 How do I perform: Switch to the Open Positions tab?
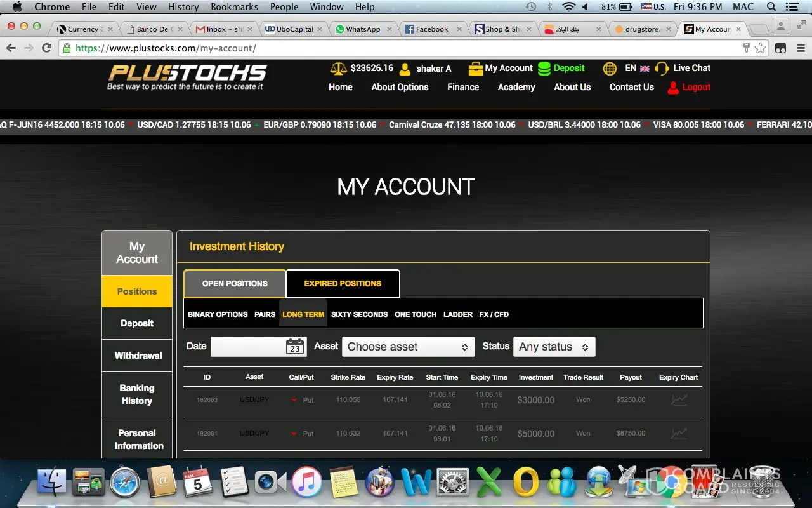pyautogui.click(x=235, y=284)
